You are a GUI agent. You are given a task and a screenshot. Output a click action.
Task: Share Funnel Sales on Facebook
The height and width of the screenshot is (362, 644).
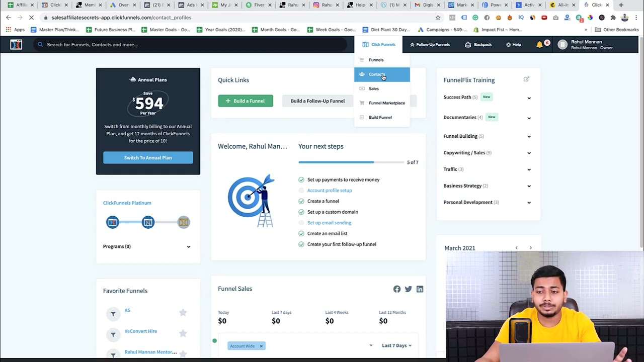(397, 289)
